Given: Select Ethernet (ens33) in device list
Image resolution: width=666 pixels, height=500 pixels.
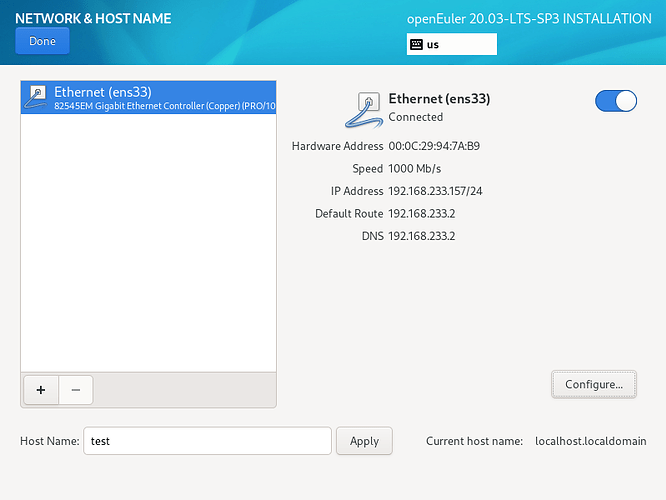Looking at the screenshot, I should [x=148, y=98].
